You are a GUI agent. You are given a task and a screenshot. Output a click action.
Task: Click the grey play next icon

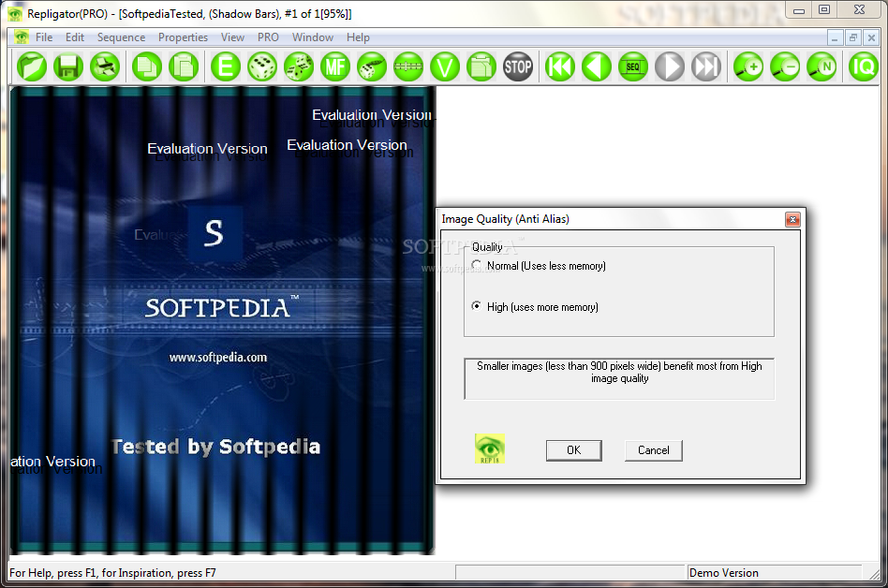670,66
